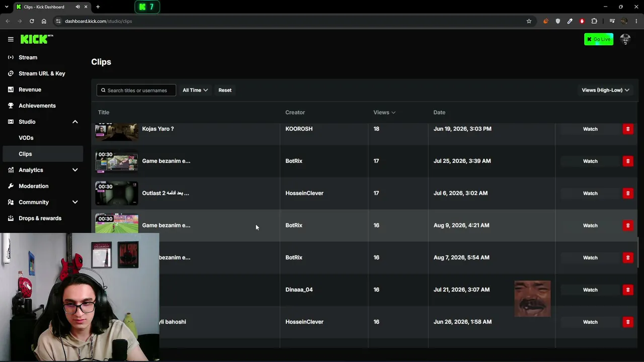The height and width of the screenshot is (362, 644).
Task: Click the date Jul 6, 2026, 3:02 AM
Action: tap(460, 194)
